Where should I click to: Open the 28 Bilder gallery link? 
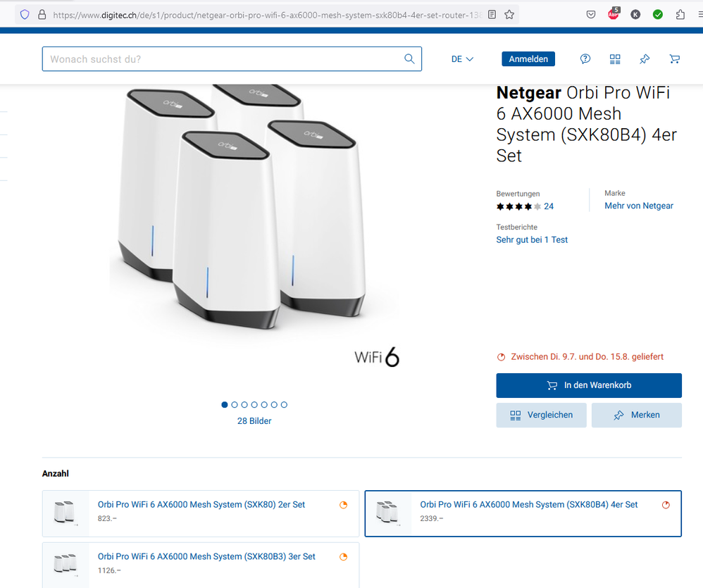[254, 421]
